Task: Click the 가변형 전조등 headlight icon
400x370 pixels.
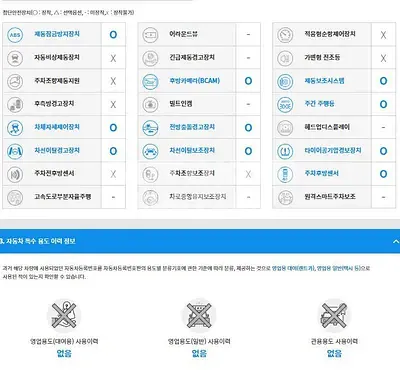Action: point(285,58)
